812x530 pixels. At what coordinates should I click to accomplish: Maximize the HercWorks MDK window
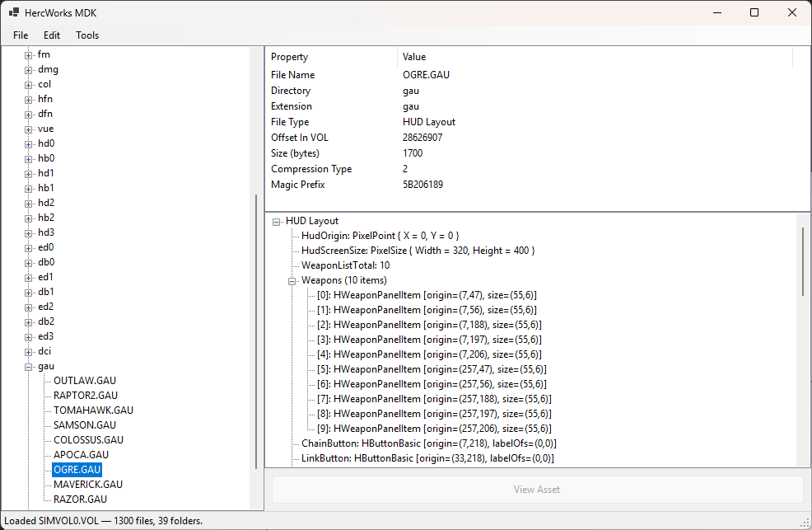click(754, 12)
